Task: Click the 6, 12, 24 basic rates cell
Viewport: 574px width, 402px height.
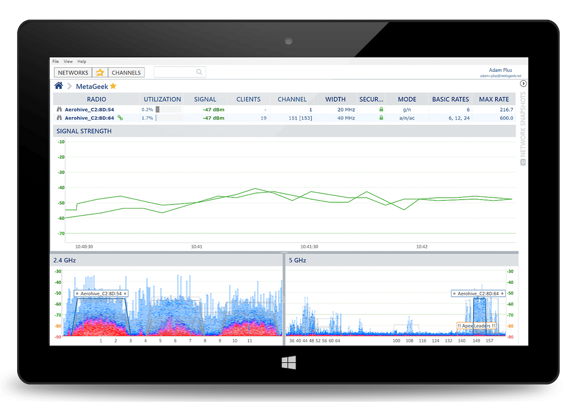Action: pyautogui.click(x=459, y=118)
